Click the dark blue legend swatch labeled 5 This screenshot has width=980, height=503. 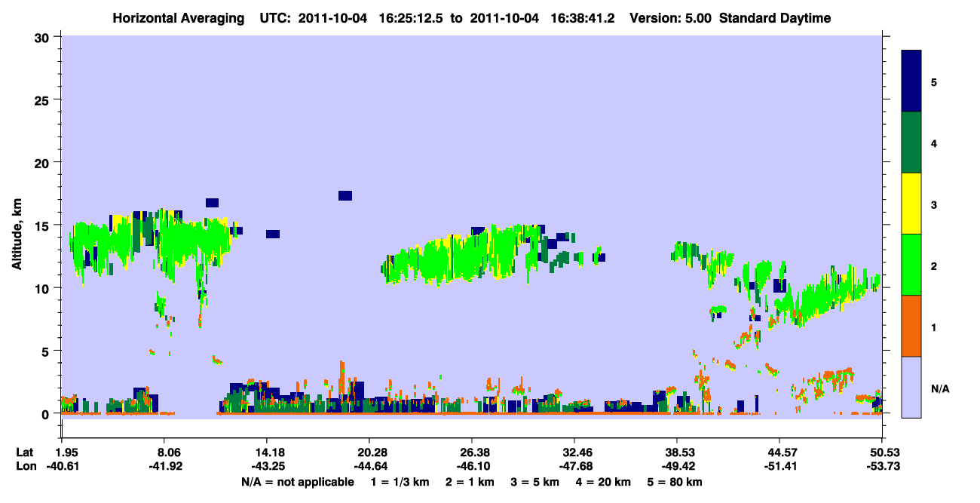click(911, 81)
